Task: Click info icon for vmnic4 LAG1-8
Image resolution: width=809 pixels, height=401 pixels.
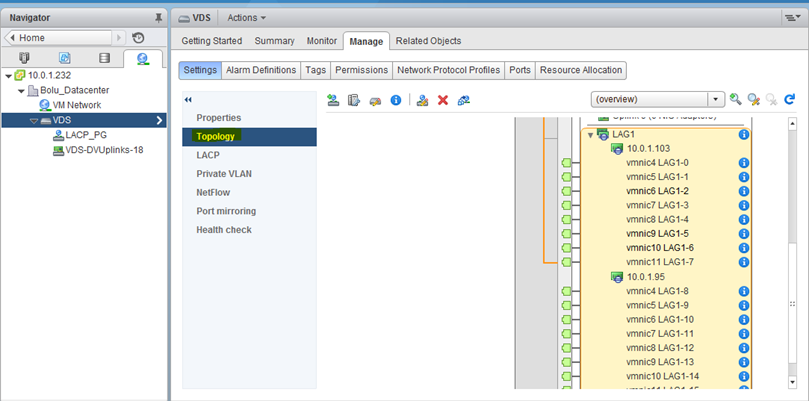Action: click(x=743, y=291)
